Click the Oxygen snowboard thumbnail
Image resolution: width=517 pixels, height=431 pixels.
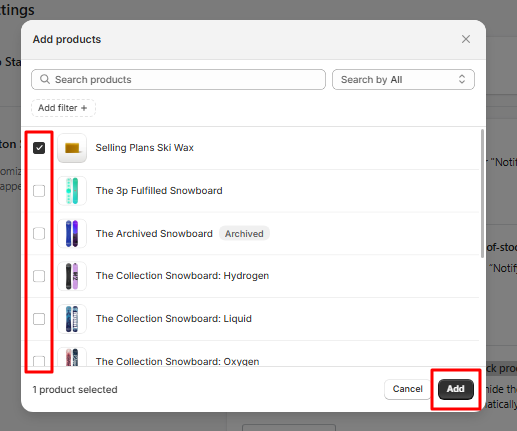tap(72, 357)
